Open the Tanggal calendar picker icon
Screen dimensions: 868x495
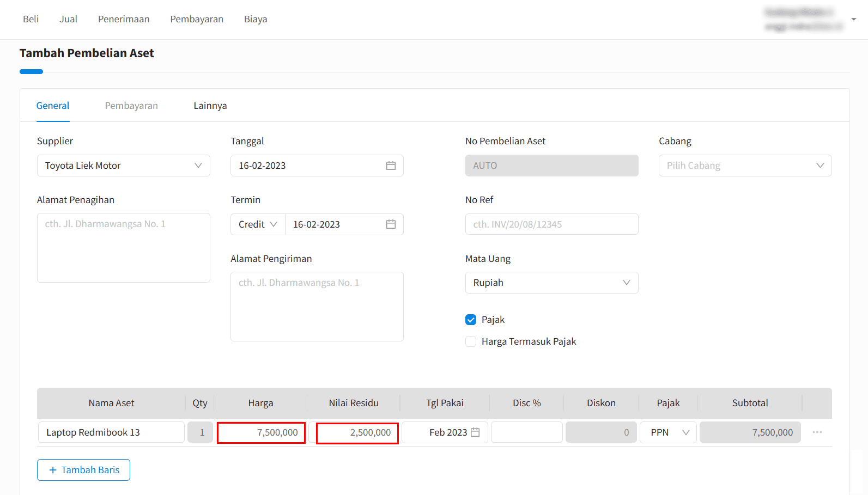point(391,166)
